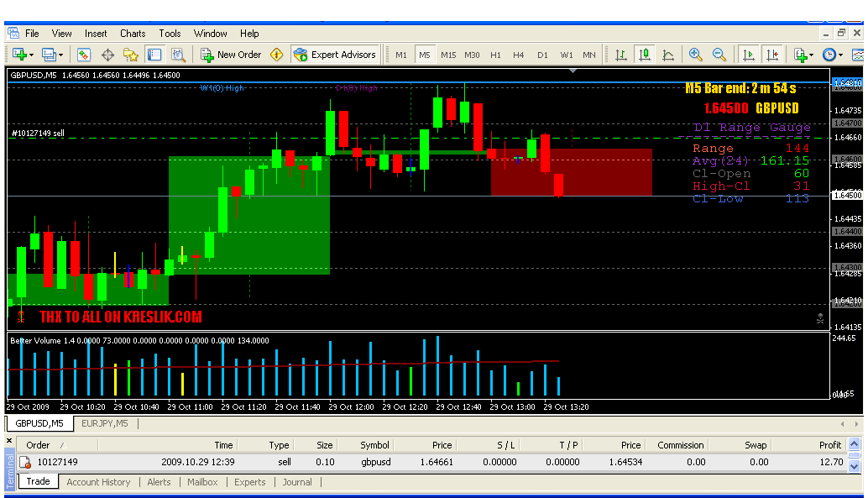Screen dimensions: 868x498
Task: Click the application icon left of File menu
Action: (13, 34)
